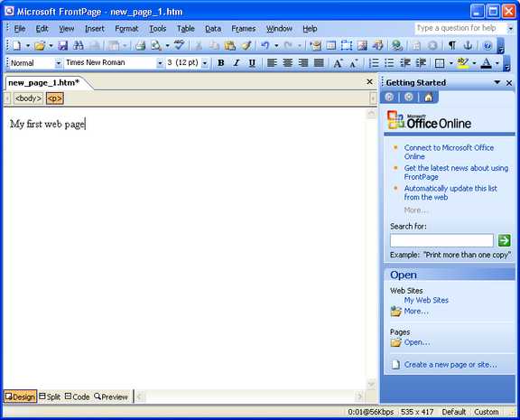Click the Insert Picture From File icon
The image size is (520, 420).
[362, 45]
